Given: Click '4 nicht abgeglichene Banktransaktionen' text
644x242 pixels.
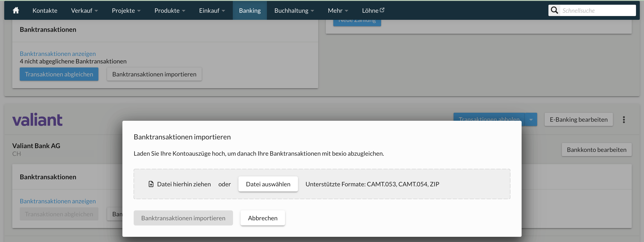Looking at the screenshot, I should click(73, 61).
